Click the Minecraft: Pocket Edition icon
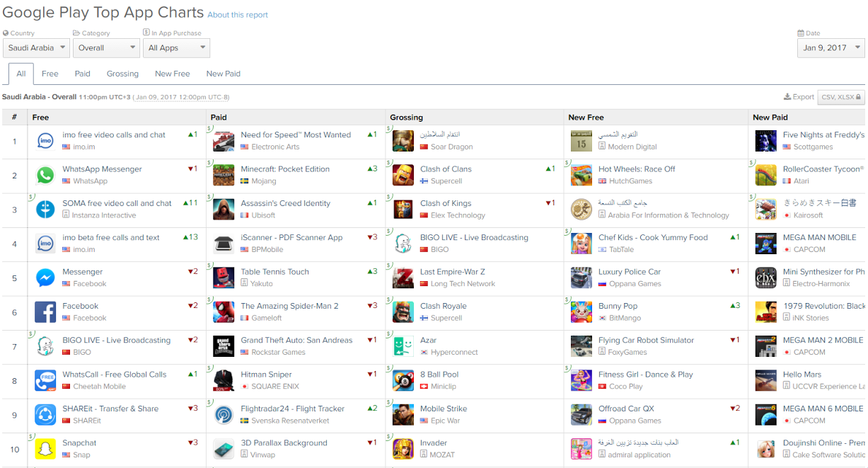This screenshot has width=868, height=468. (x=224, y=175)
